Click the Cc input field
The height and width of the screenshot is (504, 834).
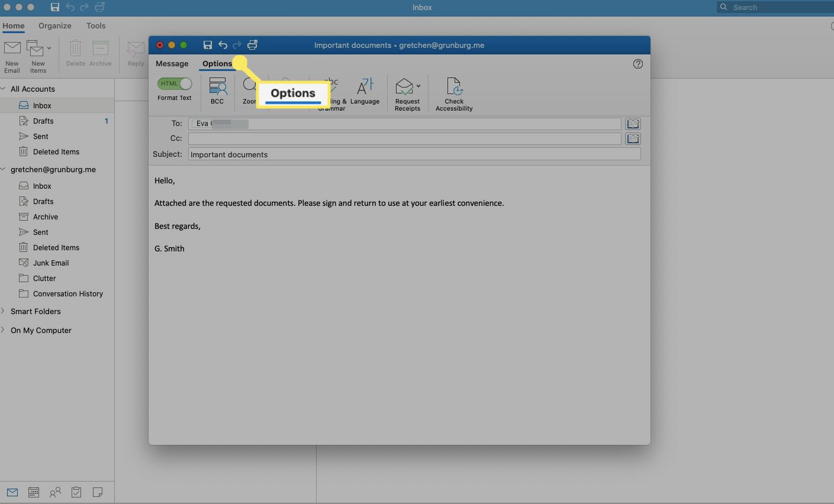coord(405,138)
